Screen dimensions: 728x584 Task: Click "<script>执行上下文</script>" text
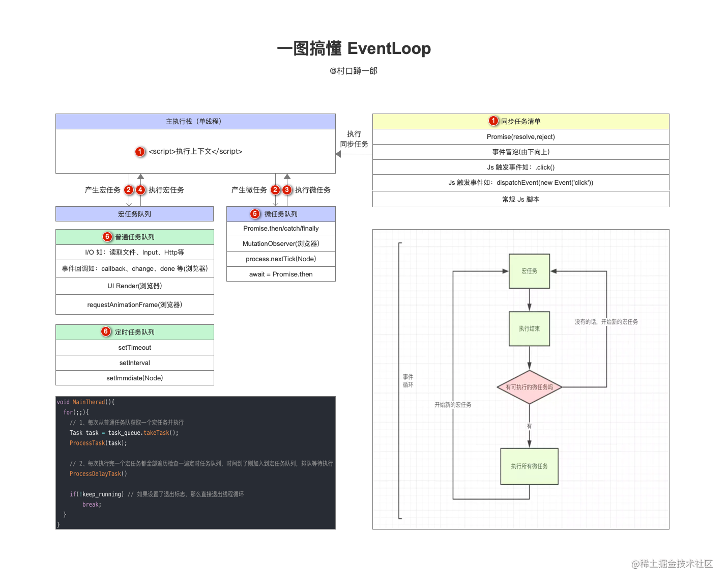[x=195, y=151]
